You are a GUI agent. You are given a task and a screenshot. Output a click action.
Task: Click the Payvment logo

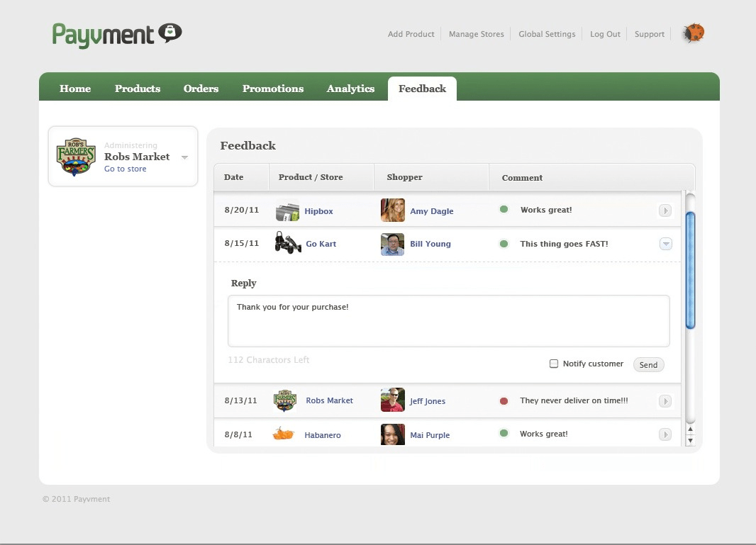[117, 34]
